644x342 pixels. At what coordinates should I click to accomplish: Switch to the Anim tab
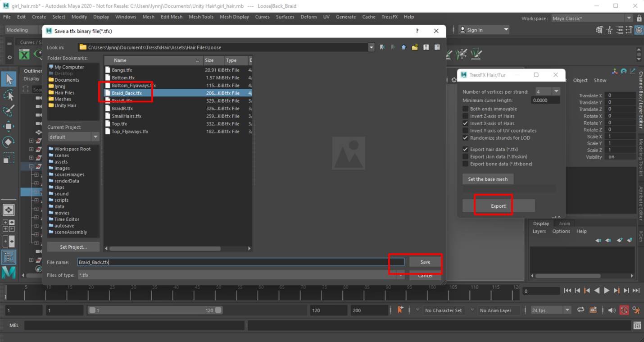(564, 223)
